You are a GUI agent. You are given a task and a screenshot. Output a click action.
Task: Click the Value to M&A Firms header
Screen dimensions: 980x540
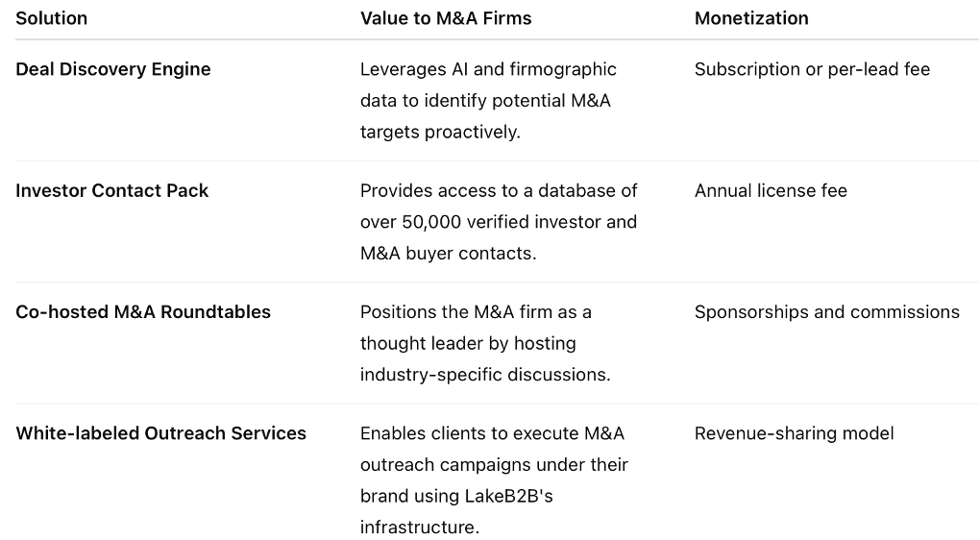coord(446,18)
